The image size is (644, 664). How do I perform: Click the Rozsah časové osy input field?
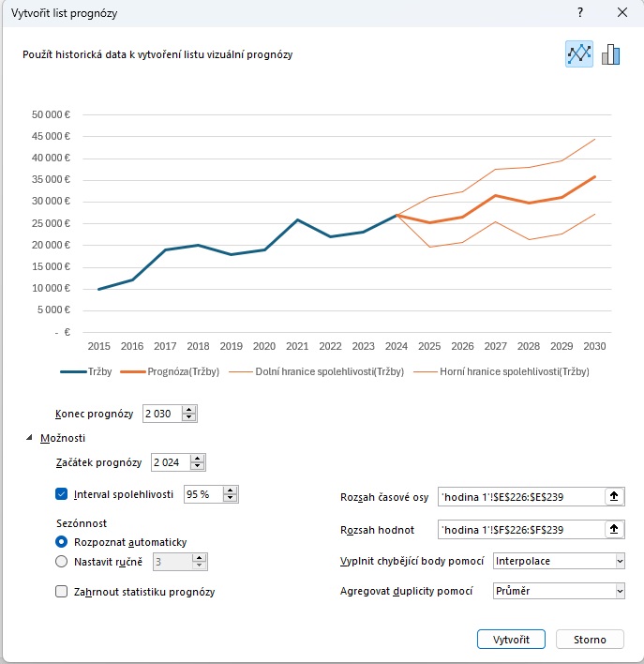click(x=520, y=497)
